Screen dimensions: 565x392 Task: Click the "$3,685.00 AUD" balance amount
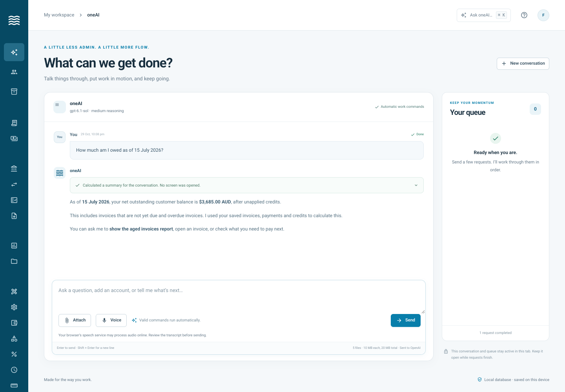point(215,202)
